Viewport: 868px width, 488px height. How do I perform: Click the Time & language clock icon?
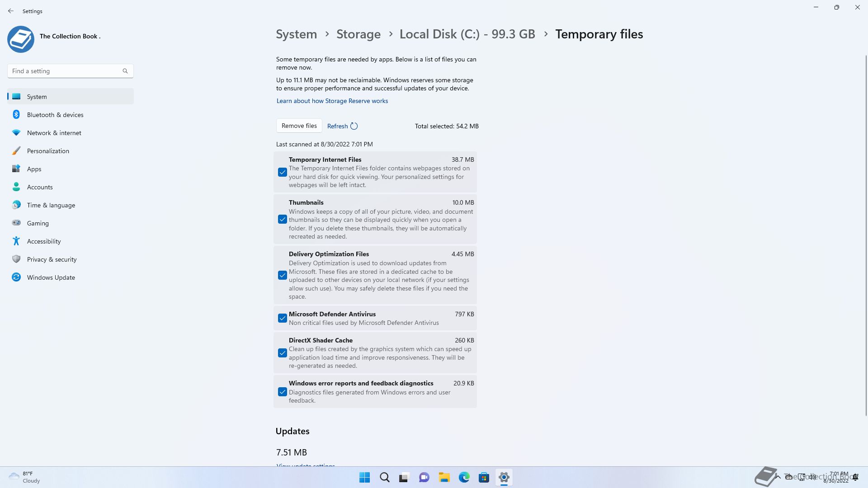[x=16, y=205]
